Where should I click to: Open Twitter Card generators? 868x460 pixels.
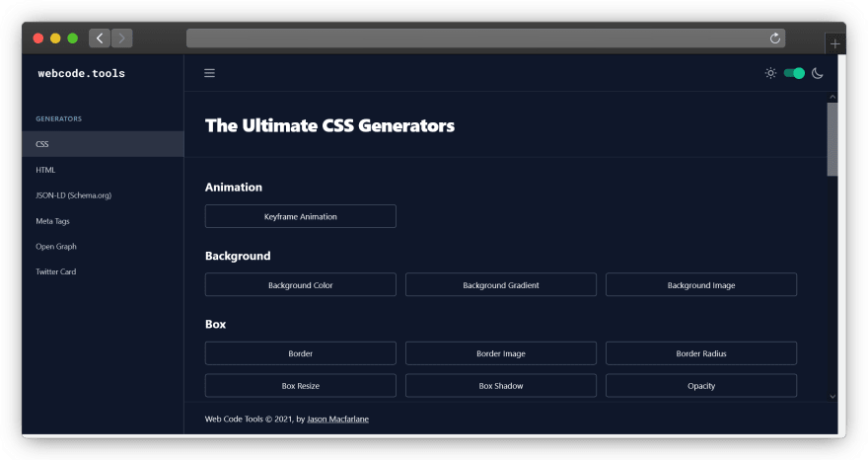(x=103, y=271)
